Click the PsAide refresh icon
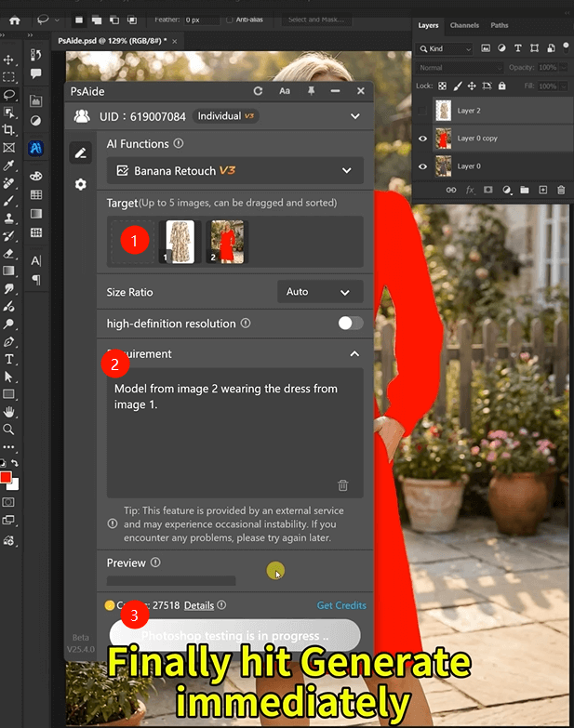Image resolution: width=574 pixels, height=728 pixels. (x=259, y=91)
